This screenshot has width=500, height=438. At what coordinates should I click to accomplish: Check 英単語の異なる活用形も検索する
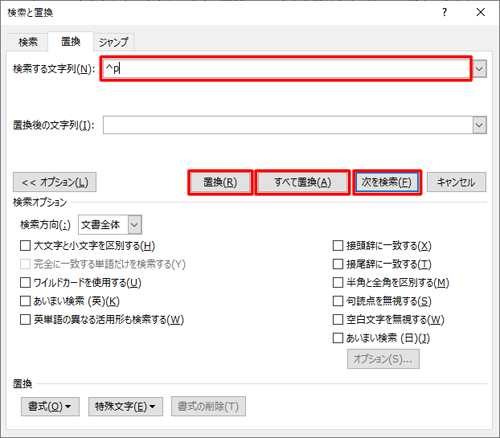pyautogui.click(x=25, y=320)
